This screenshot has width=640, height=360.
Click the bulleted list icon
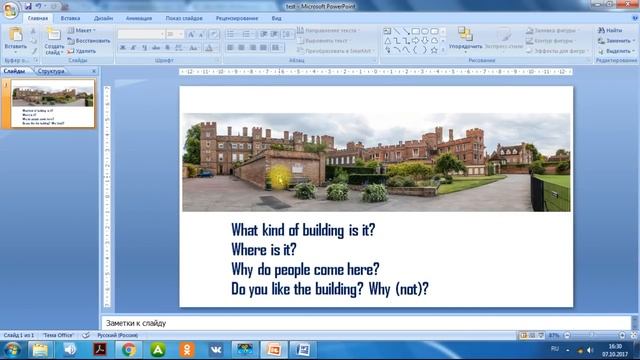coord(231,34)
